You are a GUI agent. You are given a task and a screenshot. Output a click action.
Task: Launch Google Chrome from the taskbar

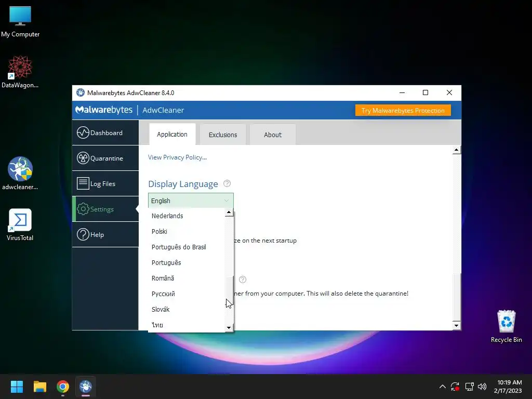(x=63, y=387)
